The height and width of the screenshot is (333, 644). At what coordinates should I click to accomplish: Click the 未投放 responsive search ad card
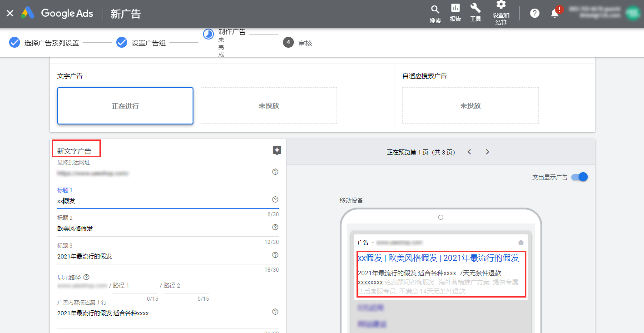pyautogui.click(x=470, y=106)
